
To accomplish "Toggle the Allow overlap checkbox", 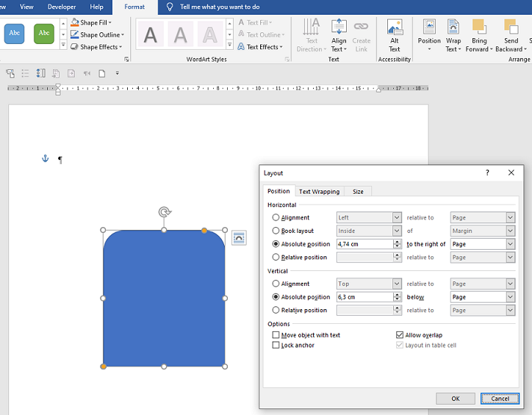I will (x=400, y=335).
